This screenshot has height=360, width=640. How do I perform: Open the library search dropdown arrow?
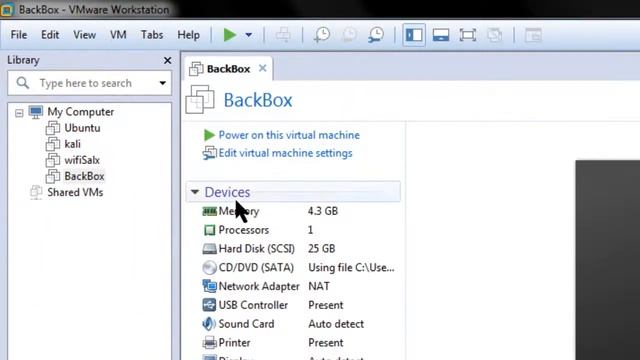(162, 83)
